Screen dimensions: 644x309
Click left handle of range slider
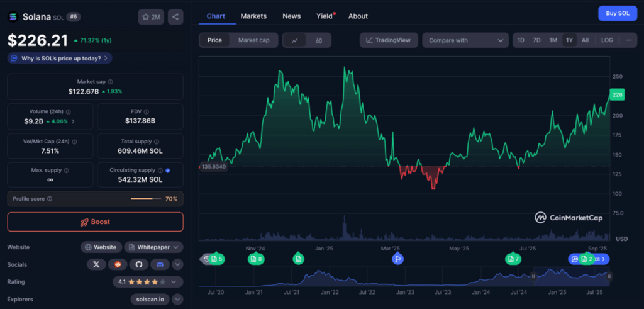(533, 276)
